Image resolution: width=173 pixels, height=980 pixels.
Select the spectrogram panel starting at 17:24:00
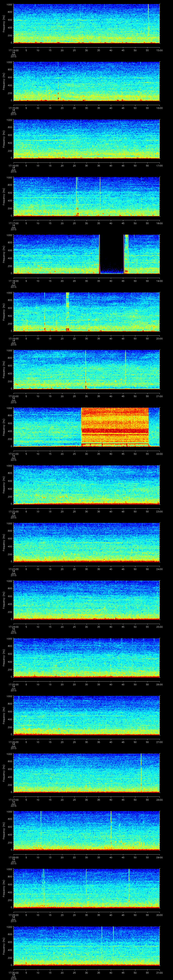click(x=87, y=600)
